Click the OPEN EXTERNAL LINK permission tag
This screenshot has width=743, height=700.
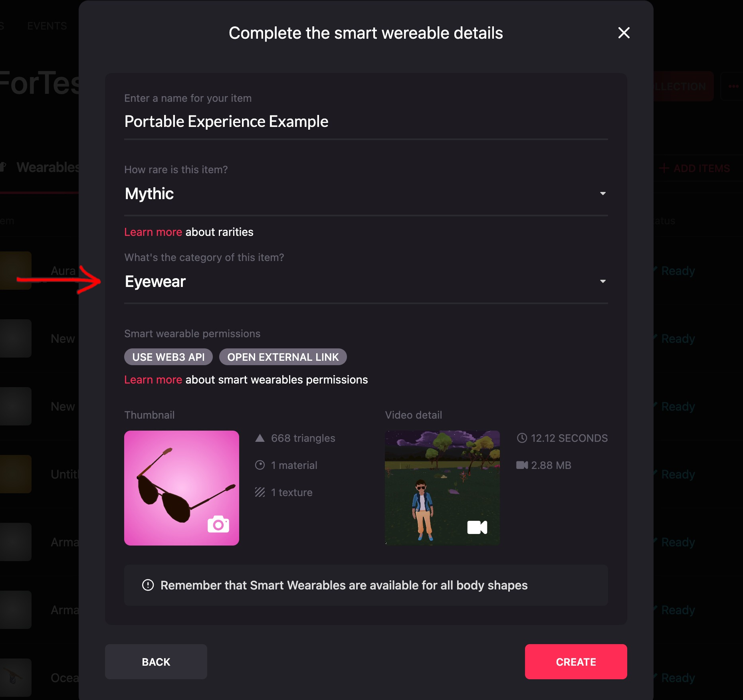(x=283, y=357)
